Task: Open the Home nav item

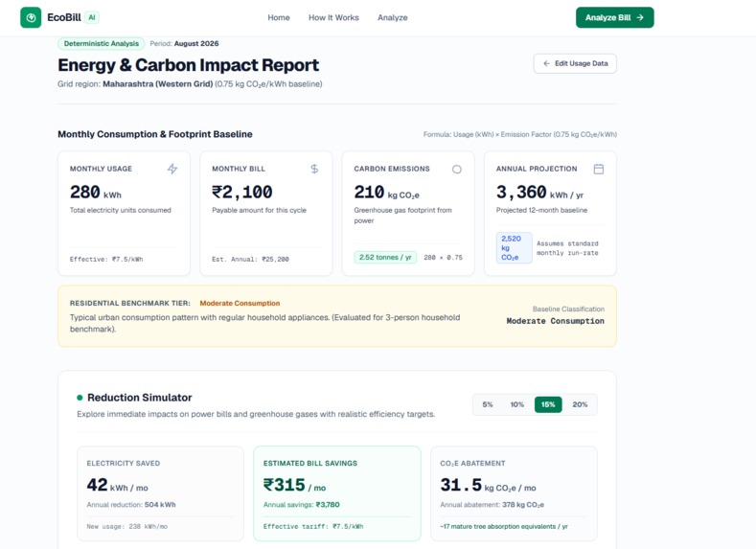Action: click(279, 18)
